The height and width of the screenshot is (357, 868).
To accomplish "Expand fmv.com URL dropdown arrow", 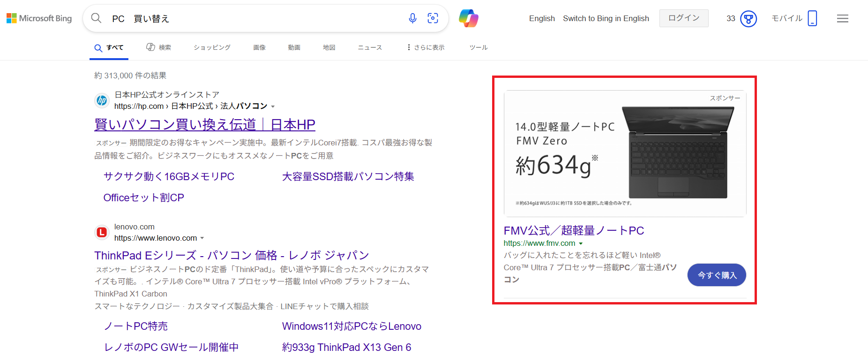I will 581,243.
